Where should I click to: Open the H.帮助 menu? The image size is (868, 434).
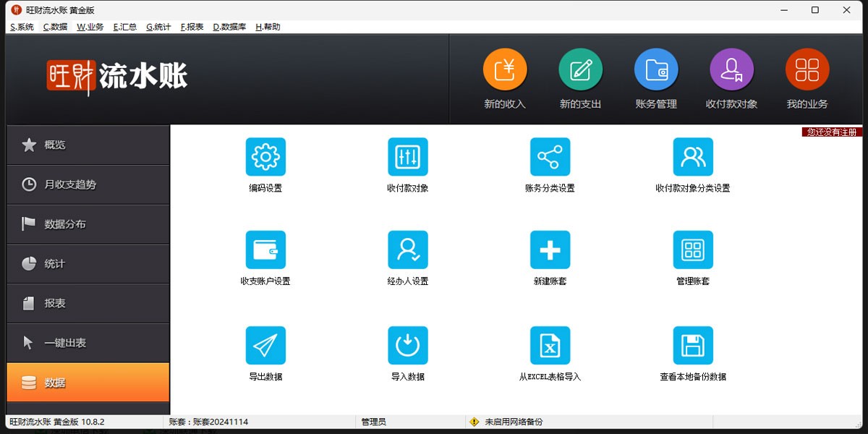(268, 27)
